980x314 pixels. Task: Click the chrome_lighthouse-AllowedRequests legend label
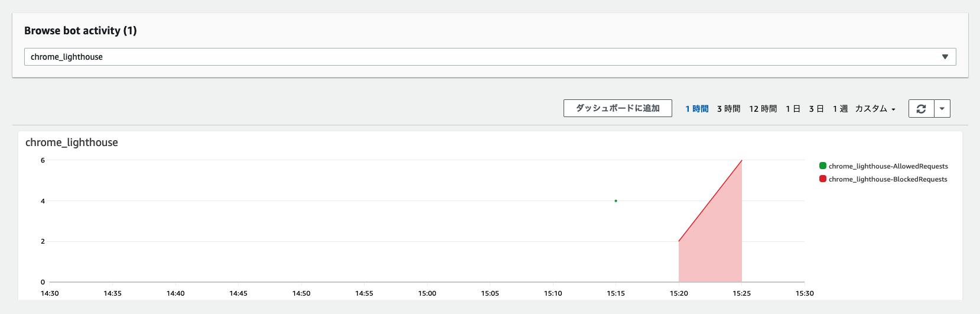tap(888, 166)
